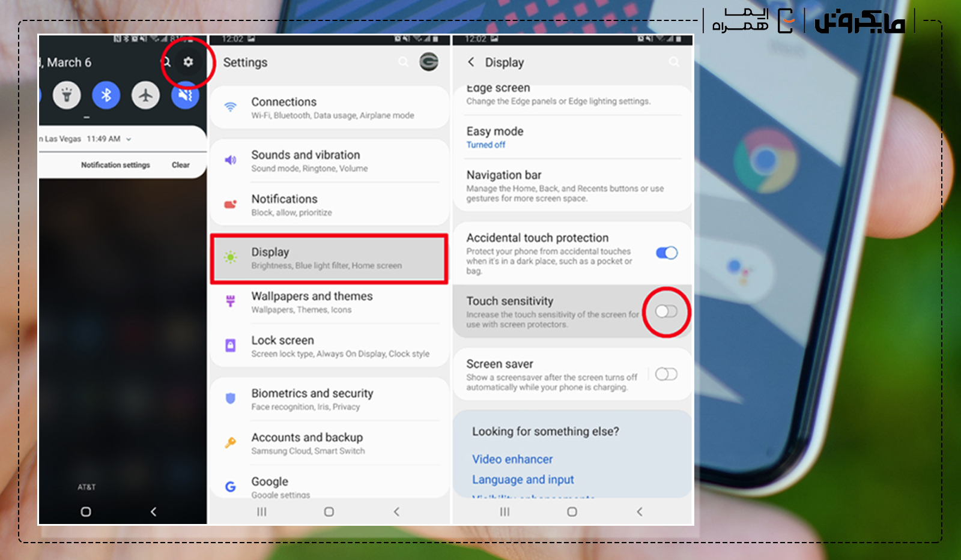Tap back arrow in notification panel screen

[x=154, y=512]
